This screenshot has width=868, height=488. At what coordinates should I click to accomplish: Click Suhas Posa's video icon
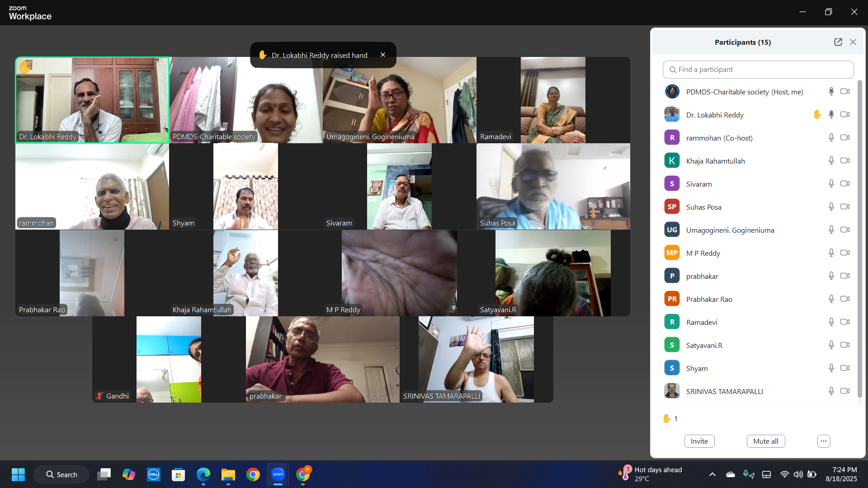845,207
